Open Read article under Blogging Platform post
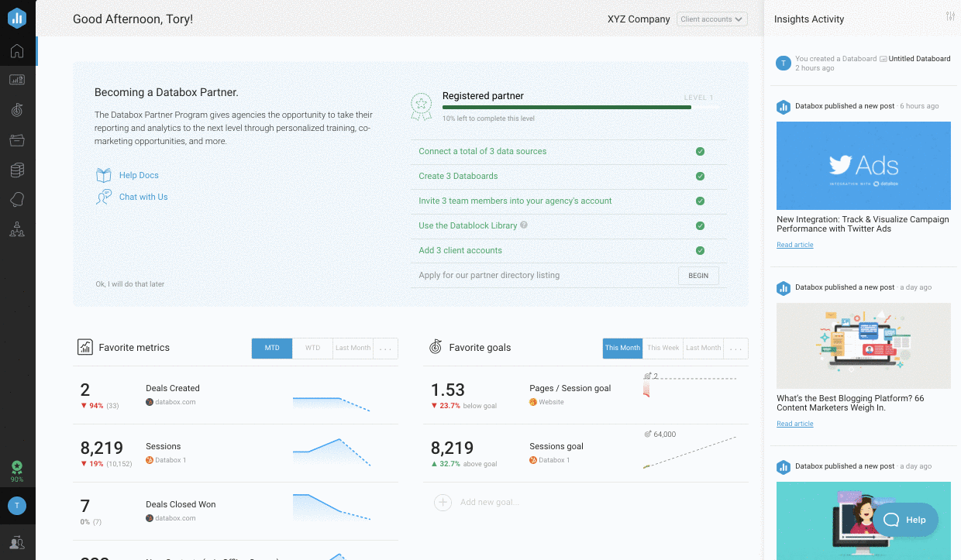Screen dimensions: 961x560 795,424
